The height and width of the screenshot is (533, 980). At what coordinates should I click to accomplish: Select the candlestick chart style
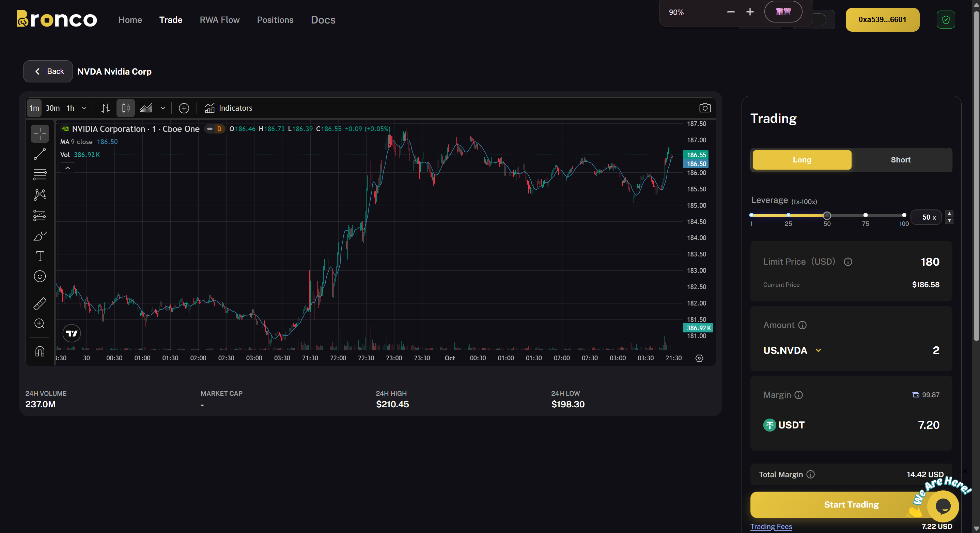click(x=126, y=108)
